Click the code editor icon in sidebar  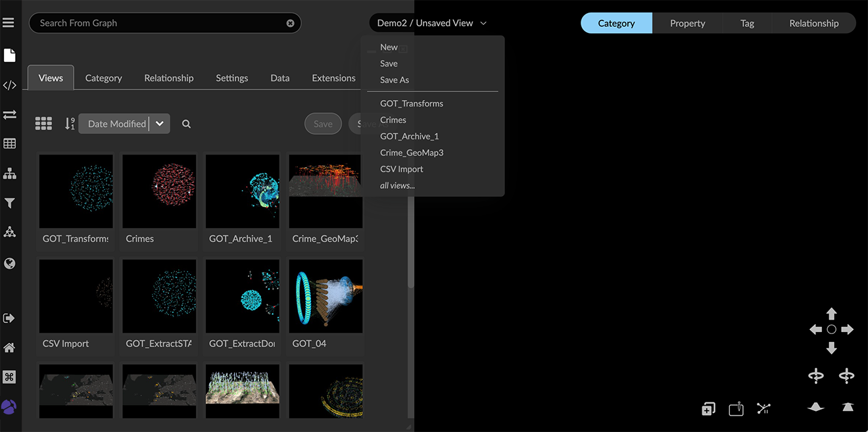click(x=9, y=85)
